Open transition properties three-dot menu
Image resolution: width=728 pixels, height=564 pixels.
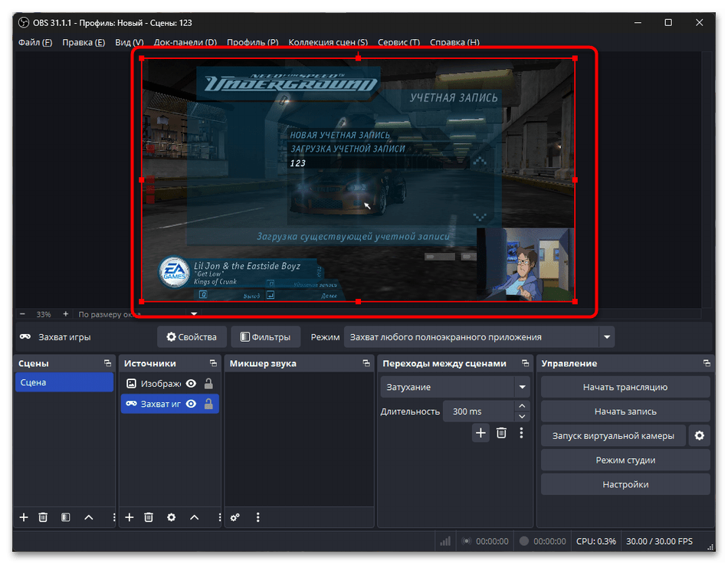tap(521, 433)
